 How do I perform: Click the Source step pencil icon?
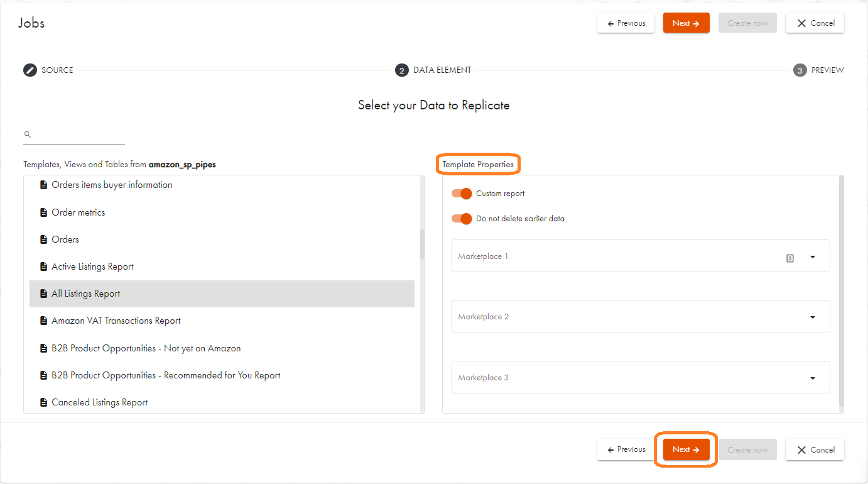[x=30, y=70]
